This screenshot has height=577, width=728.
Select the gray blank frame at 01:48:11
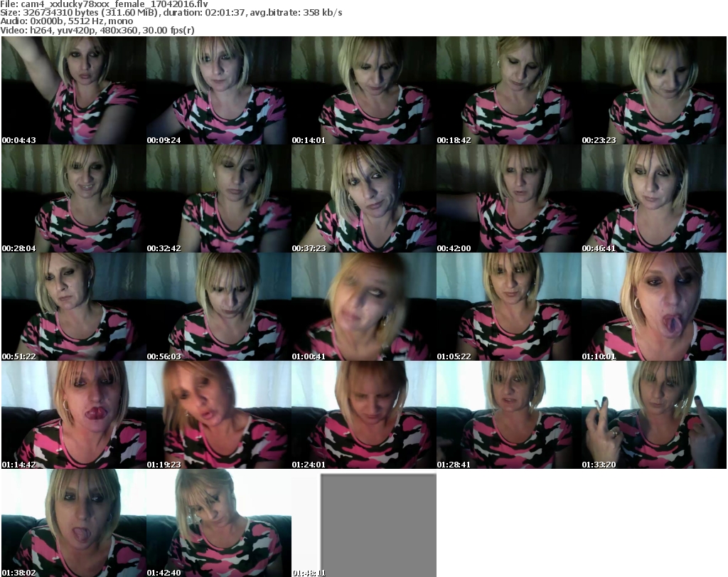(364, 523)
